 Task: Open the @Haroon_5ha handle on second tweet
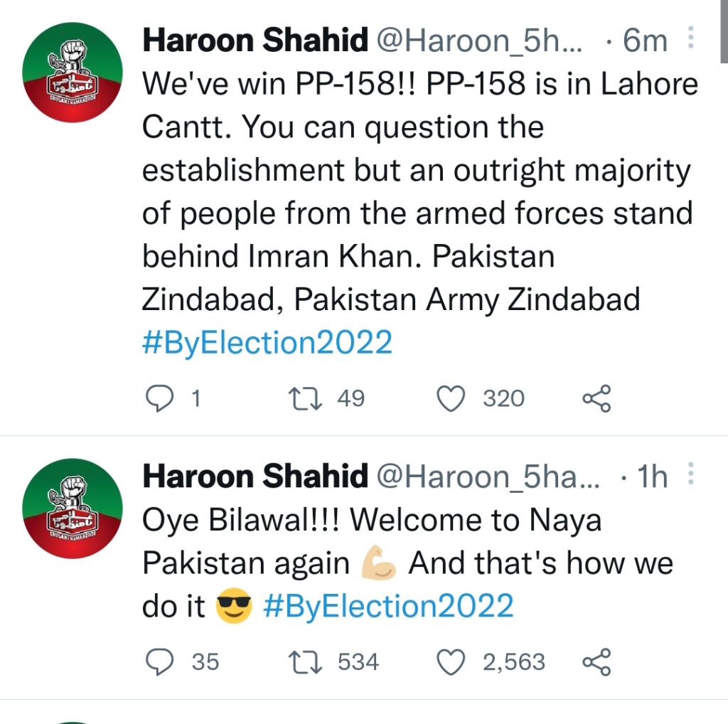[488, 477]
